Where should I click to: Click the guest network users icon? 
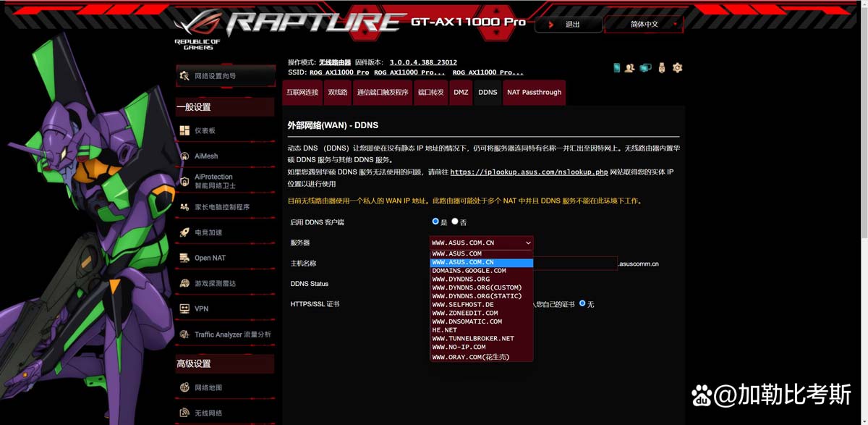[630, 68]
